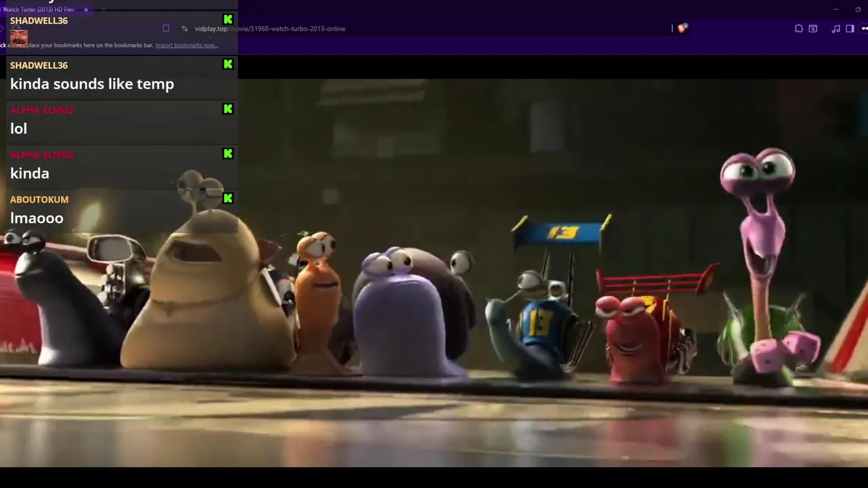Image resolution: width=868 pixels, height=488 pixels.
Task: Click the 'kinda sounds like temp' chat message
Action: coord(92,84)
